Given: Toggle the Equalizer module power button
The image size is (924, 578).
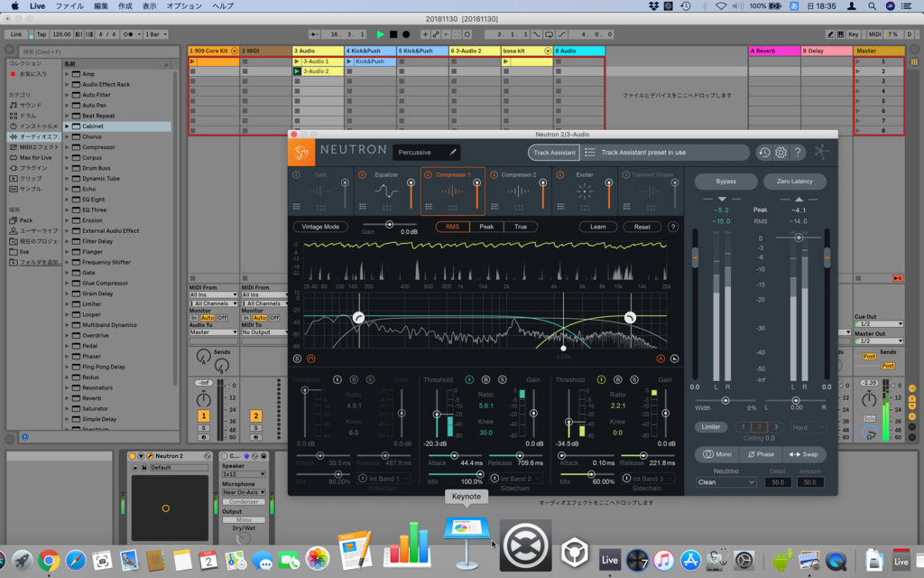Looking at the screenshot, I should click(363, 174).
